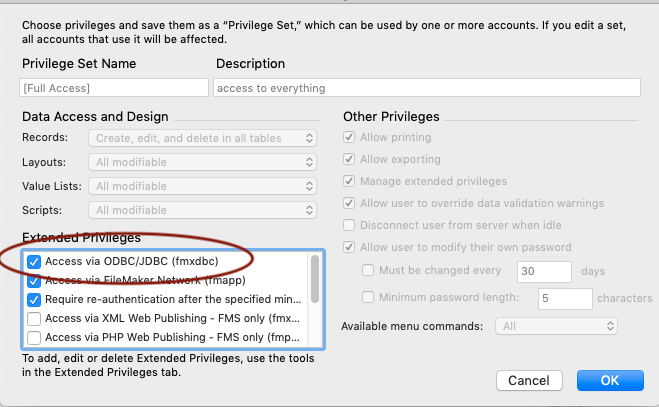
Task: Toggle Allow user to override data validation warnings
Action: click(x=349, y=203)
